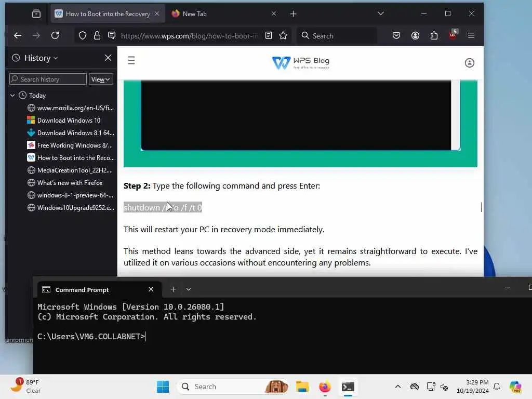Click the taskbar Search box
The height and width of the screenshot is (399, 532).
233,387
